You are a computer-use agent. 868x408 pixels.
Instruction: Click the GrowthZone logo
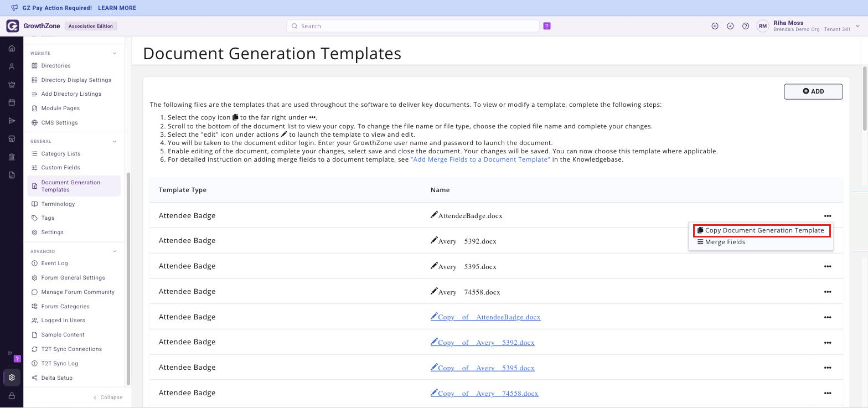click(13, 26)
